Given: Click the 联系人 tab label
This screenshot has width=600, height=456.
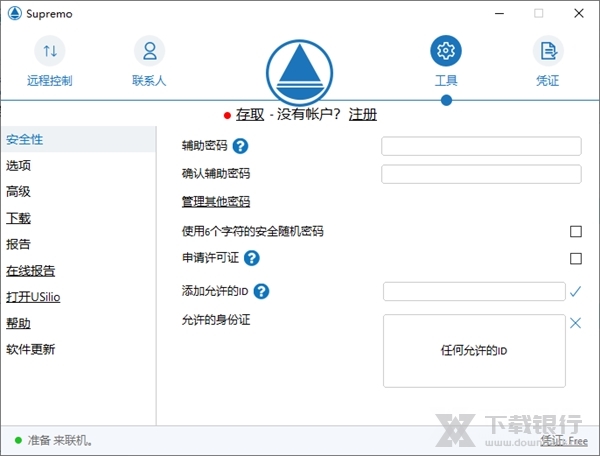Looking at the screenshot, I should point(149,81).
